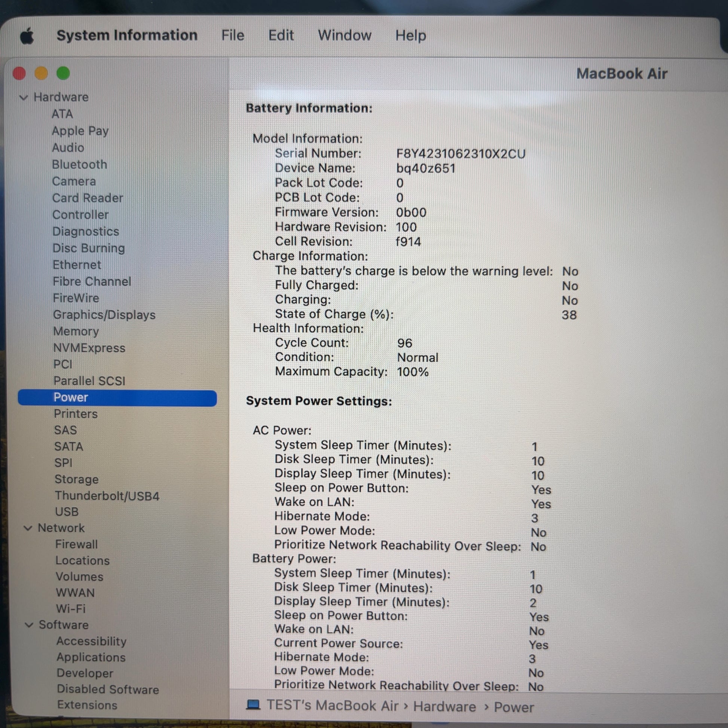Select Card Reader in the sidebar

[x=88, y=198]
